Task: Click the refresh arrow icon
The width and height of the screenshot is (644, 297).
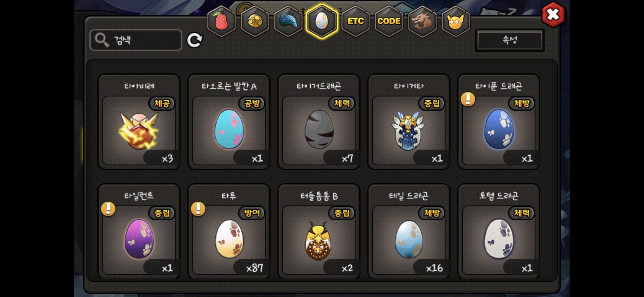Action: (x=195, y=40)
